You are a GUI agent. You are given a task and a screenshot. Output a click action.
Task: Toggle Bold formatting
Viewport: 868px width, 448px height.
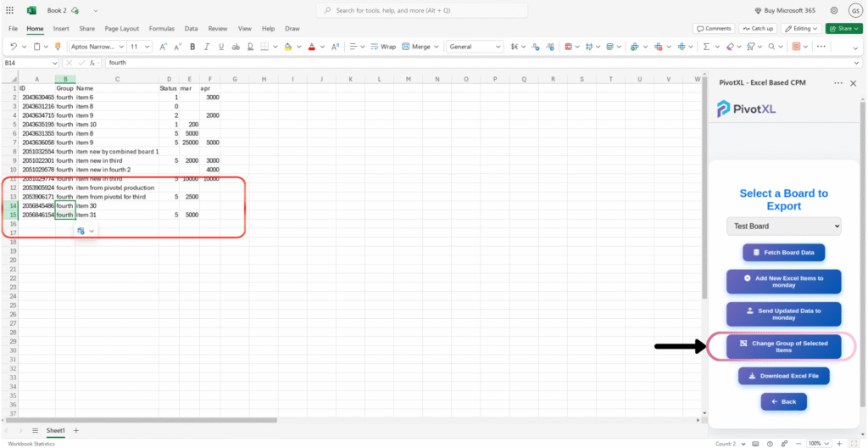[x=192, y=47]
